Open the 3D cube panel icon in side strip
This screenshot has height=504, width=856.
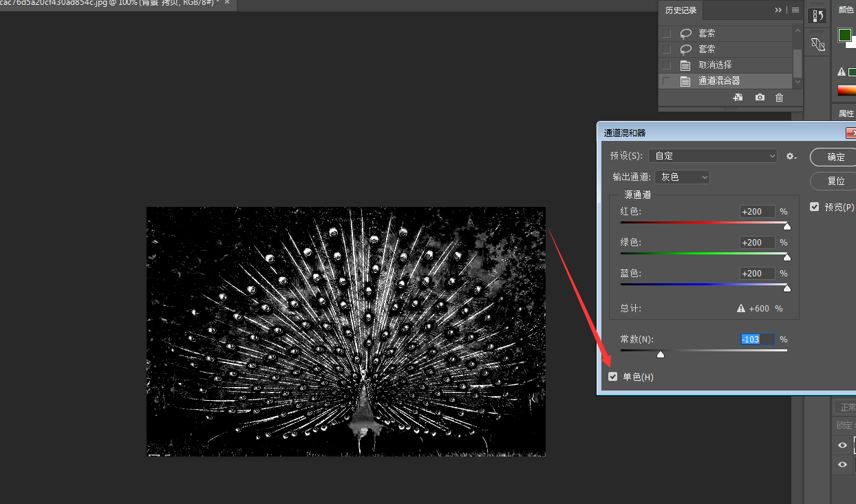[x=817, y=45]
